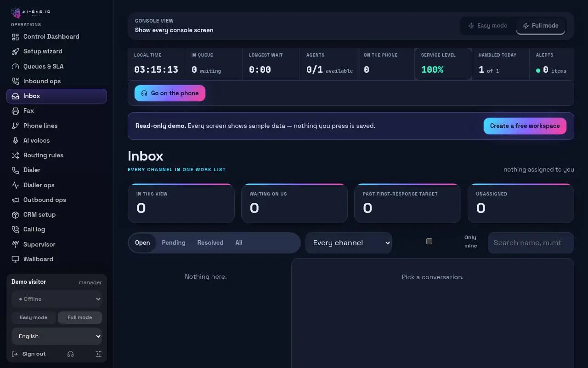This screenshot has width=588, height=368.
Task: Click the Supervisor icon in sidebar
Action: coord(15,244)
